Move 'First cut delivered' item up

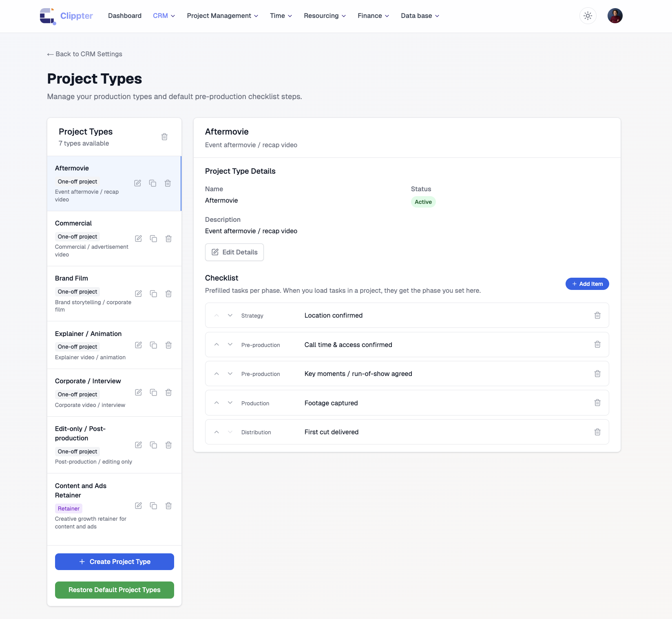click(x=217, y=432)
